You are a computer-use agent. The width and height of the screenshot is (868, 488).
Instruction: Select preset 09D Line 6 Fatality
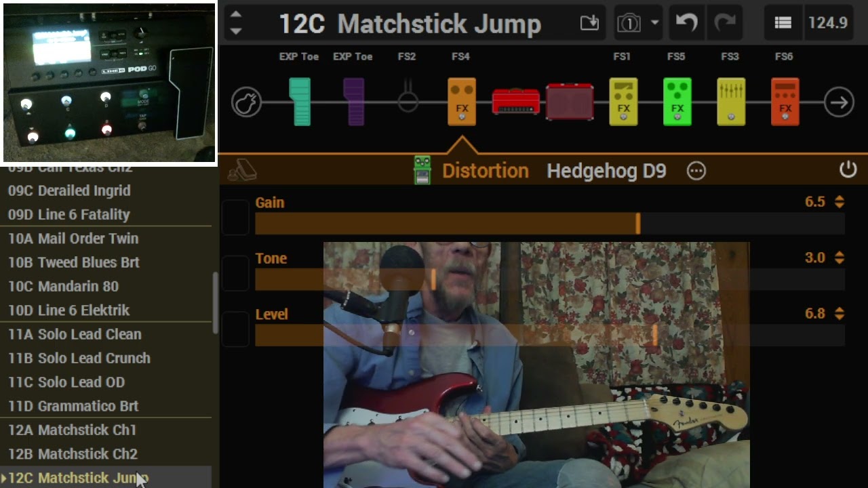click(106, 214)
